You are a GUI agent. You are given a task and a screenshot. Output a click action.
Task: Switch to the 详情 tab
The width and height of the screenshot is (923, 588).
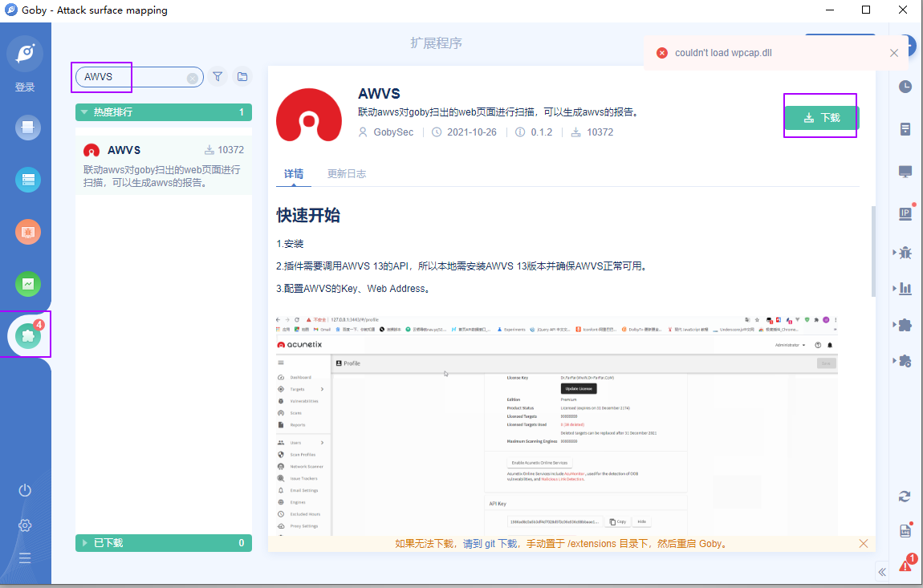coord(294,174)
